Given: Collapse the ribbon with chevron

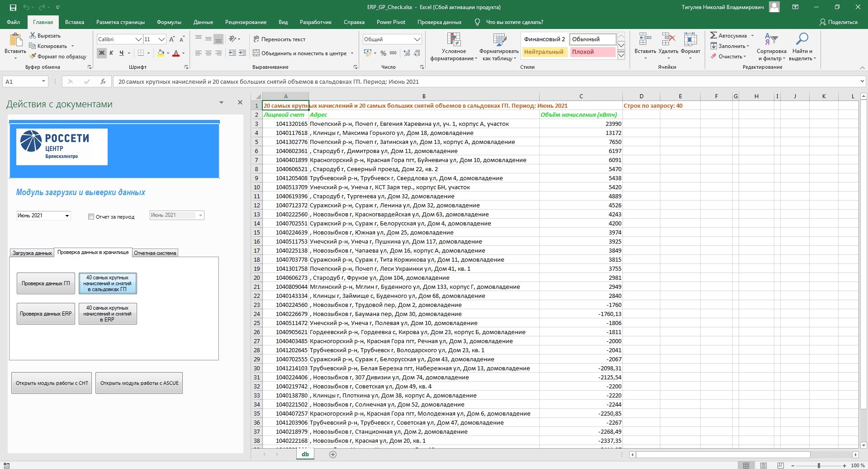Looking at the screenshot, I should tap(862, 67).
